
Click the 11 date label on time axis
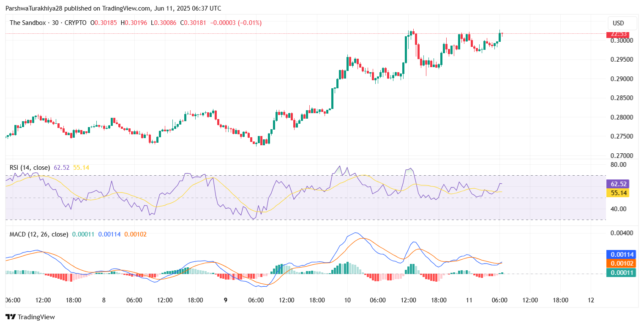pos(469,300)
